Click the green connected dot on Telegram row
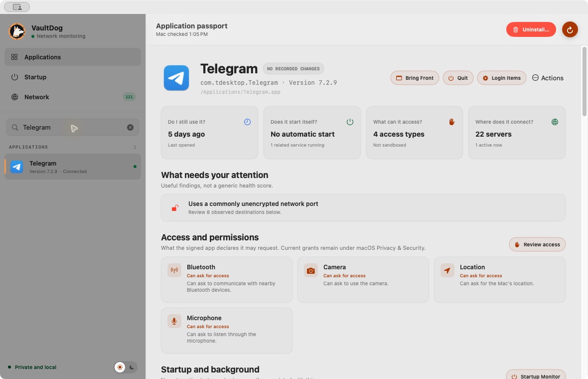The width and height of the screenshot is (588, 379). (135, 167)
